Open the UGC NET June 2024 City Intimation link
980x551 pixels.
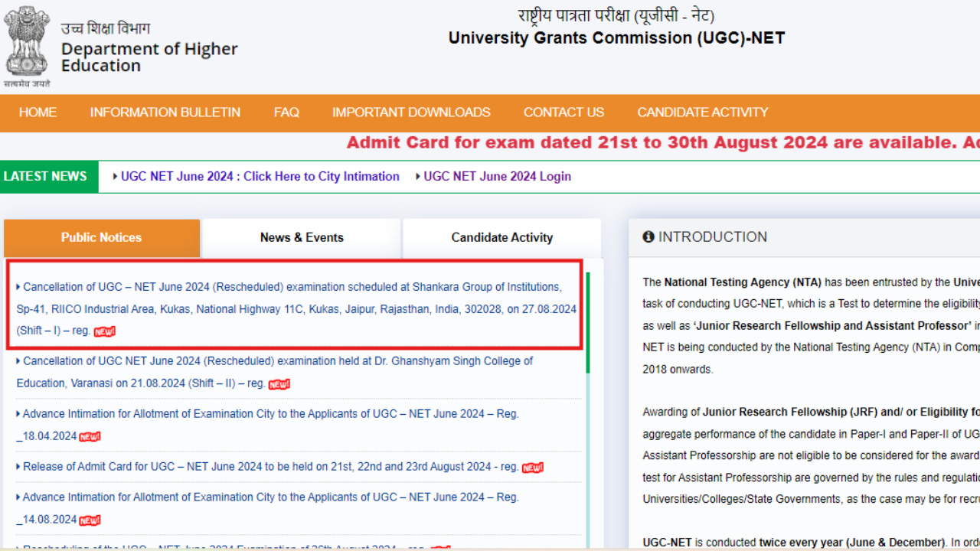click(x=260, y=177)
